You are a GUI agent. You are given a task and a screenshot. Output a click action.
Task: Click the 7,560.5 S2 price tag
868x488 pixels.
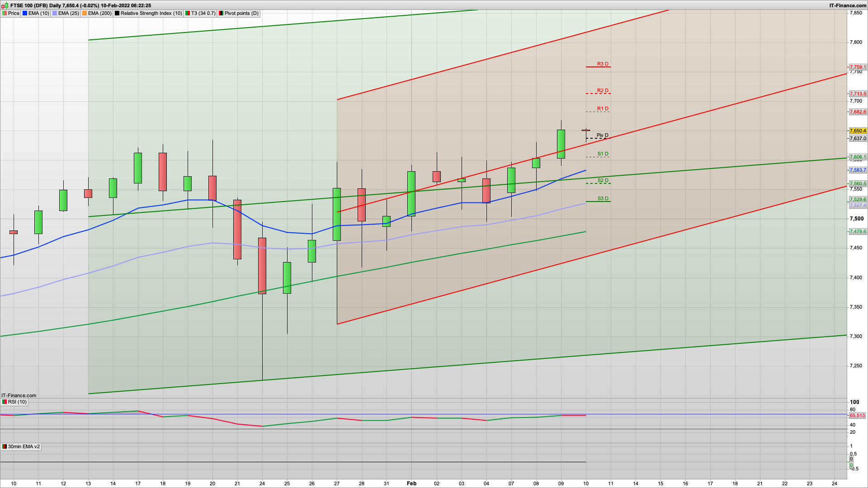[x=858, y=183]
